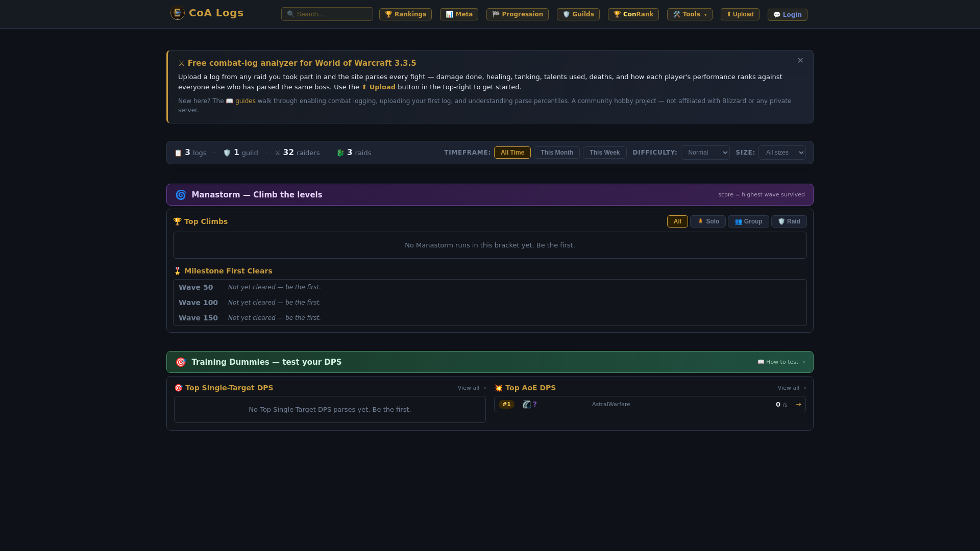The width and height of the screenshot is (980, 551).
Task: Click the Manastorm spiral icon
Action: tap(181, 195)
